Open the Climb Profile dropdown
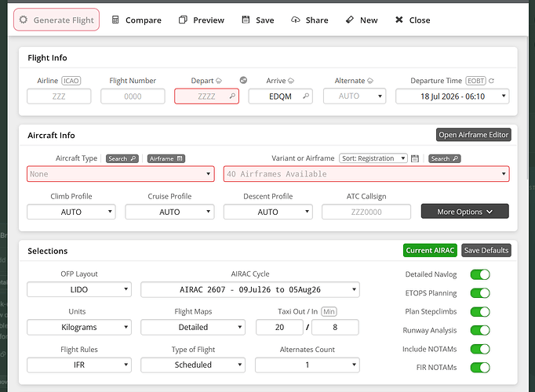Viewport: 535px width, 392px height. click(71, 212)
